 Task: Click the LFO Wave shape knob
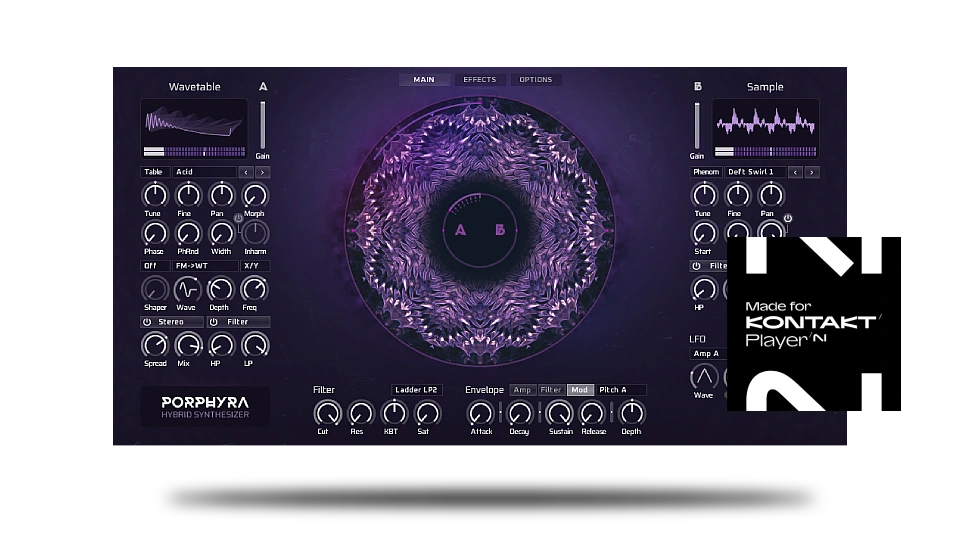pyautogui.click(x=704, y=377)
